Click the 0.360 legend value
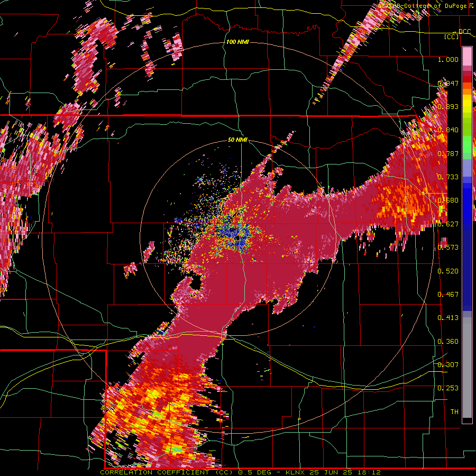The image size is (476, 476). point(448,342)
